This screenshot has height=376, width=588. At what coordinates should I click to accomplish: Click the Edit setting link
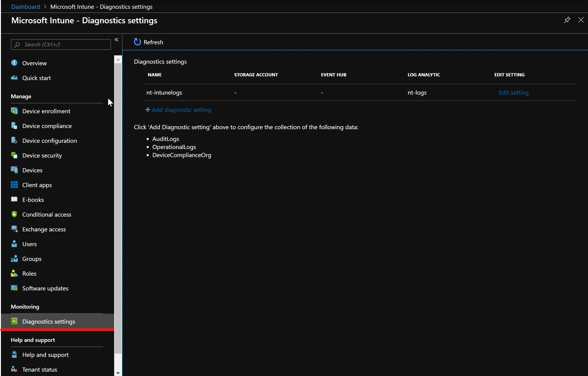pyautogui.click(x=514, y=92)
